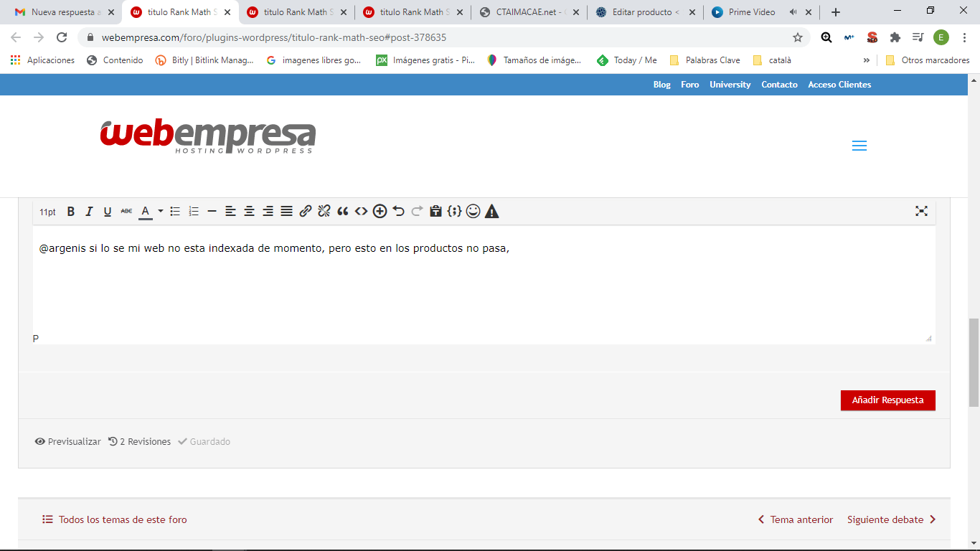Toggle fullscreen editor mode
The width and height of the screenshot is (980, 551).
(922, 211)
